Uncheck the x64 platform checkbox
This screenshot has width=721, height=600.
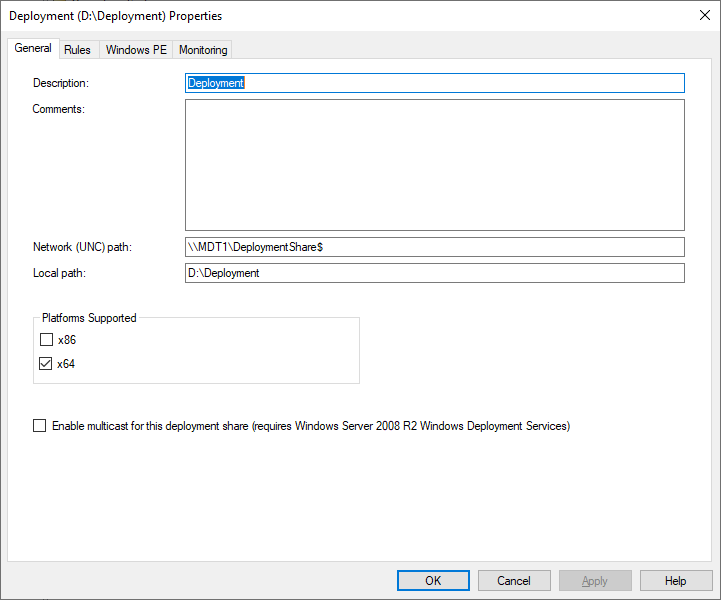(x=46, y=364)
